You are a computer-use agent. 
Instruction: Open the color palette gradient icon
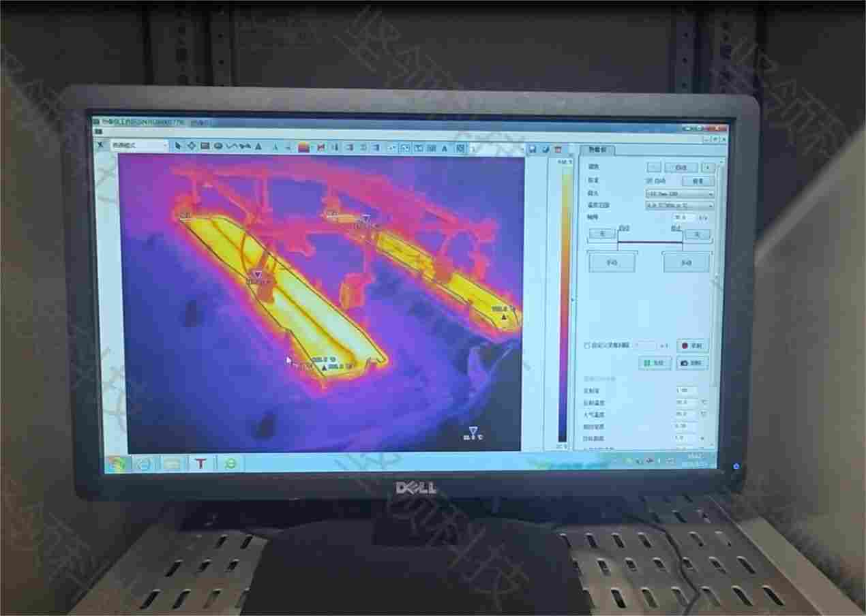(303, 147)
